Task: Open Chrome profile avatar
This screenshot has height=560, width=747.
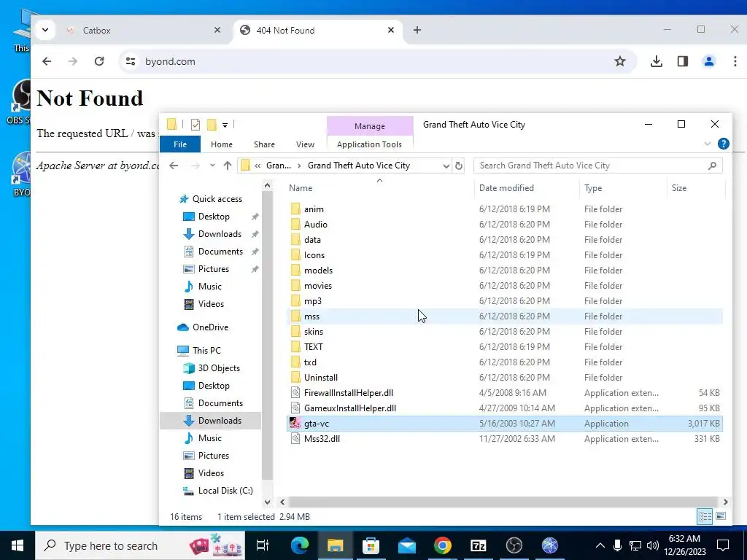Action: point(709,61)
